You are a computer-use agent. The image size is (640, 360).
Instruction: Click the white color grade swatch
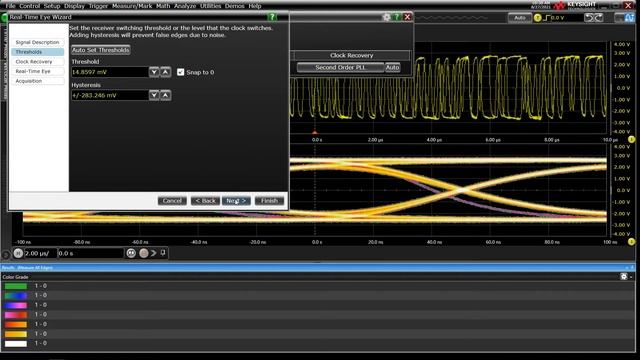pos(16,344)
